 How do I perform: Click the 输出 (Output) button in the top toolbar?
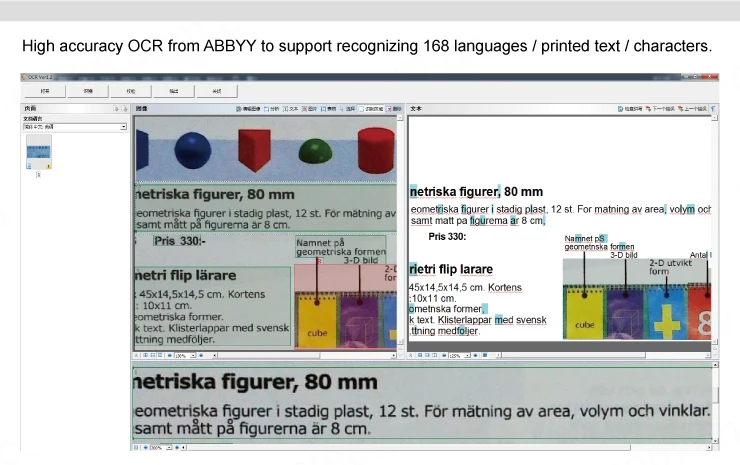tap(174, 91)
